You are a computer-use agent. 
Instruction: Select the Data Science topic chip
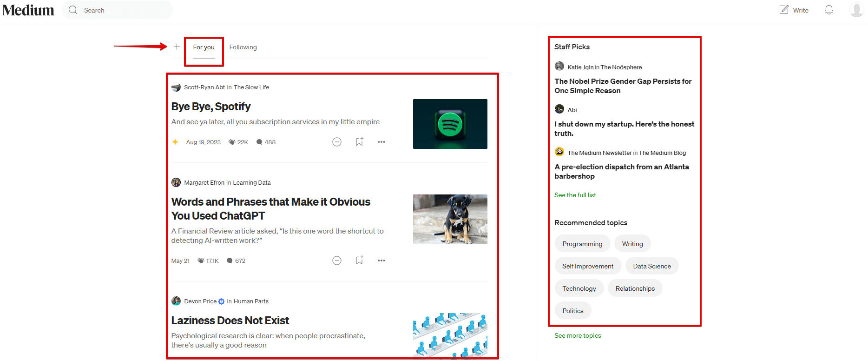pos(652,266)
